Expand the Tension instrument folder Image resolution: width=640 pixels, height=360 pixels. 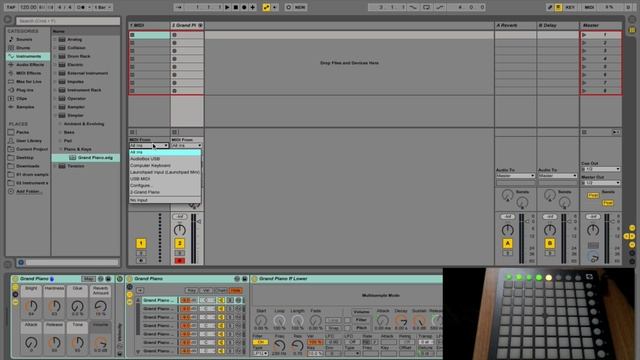pyautogui.click(x=55, y=166)
